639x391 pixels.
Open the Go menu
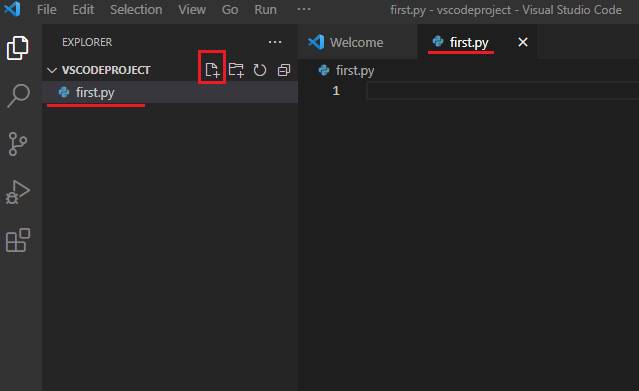pyautogui.click(x=230, y=9)
